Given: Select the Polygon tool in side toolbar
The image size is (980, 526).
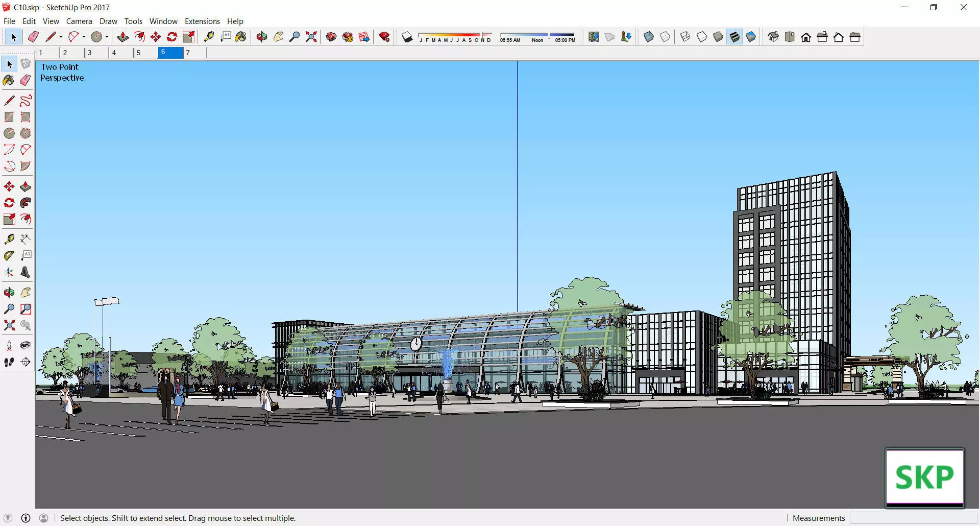Looking at the screenshot, I should coord(26,133).
